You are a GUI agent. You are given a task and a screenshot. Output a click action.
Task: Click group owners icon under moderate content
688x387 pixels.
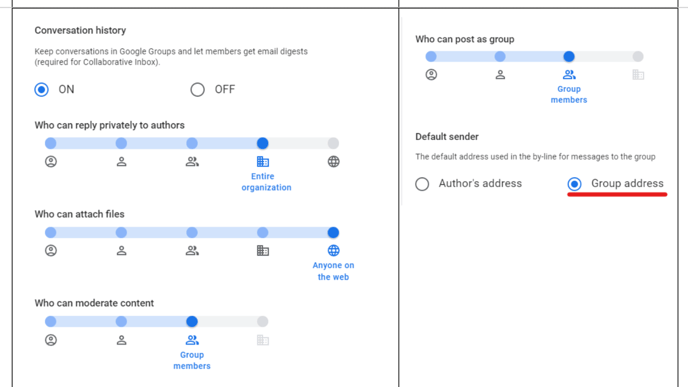[51, 340]
